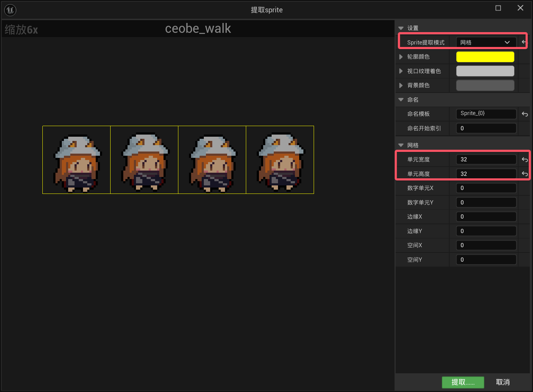Open the yellow 轮廓颜色 color swatch

485,57
